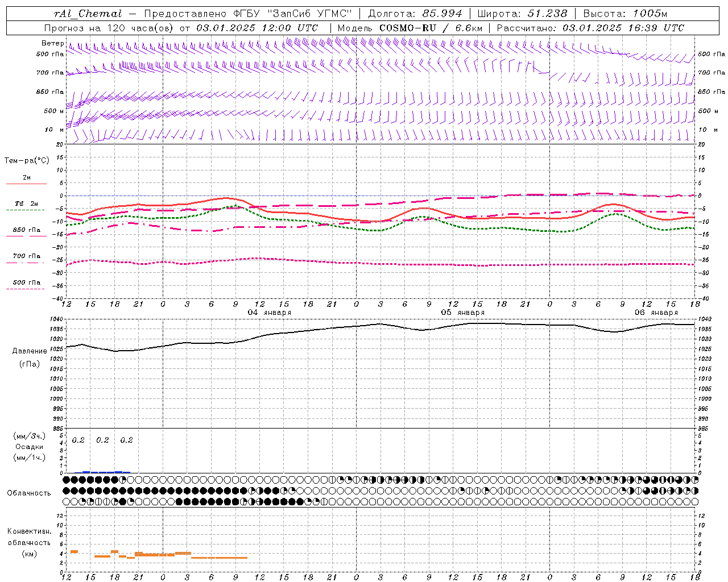This screenshot has height=582, width=728.
Task: Click the date label 06 января
Action: (656, 313)
